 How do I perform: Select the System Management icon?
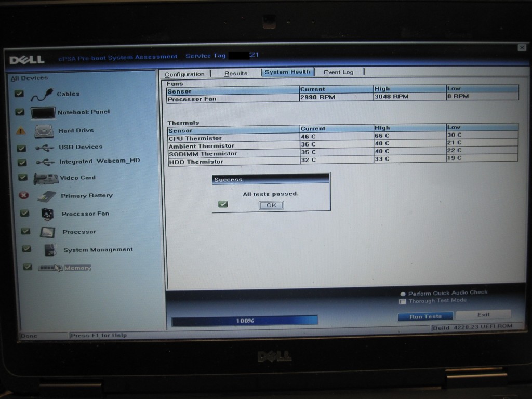(50, 250)
